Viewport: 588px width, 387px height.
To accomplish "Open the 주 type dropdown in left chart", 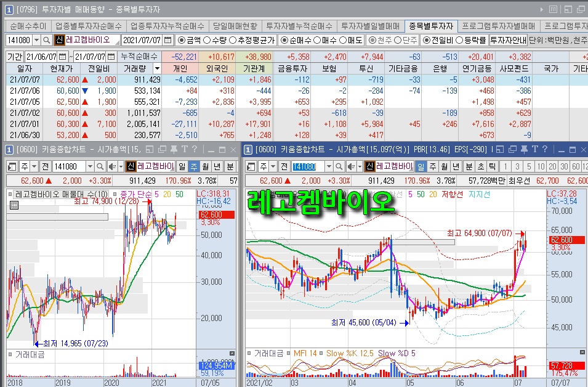I will pyautogui.click(x=34, y=166).
